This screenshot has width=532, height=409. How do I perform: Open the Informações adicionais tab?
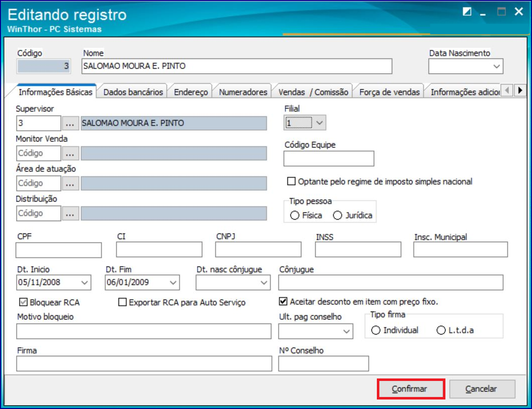click(x=464, y=92)
